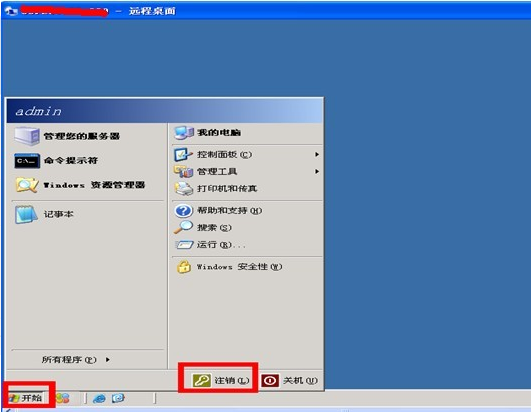Screen dimensions: 531x412
Task: Click the remote desktop title bar icon
Action: point(11,11)
